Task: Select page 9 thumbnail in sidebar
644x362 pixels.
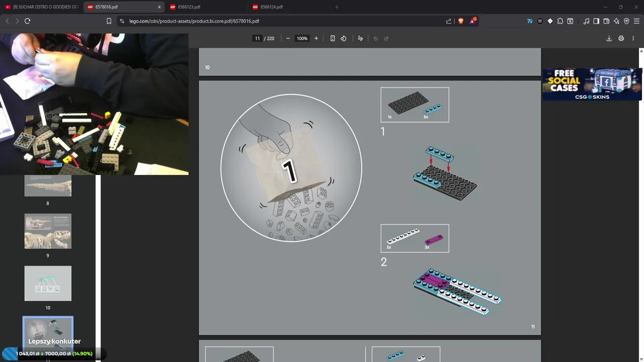Action: pos(48,231)
